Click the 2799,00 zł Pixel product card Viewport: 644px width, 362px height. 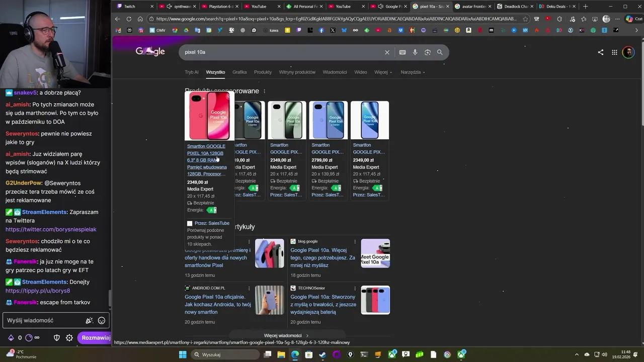pos(328,151)
